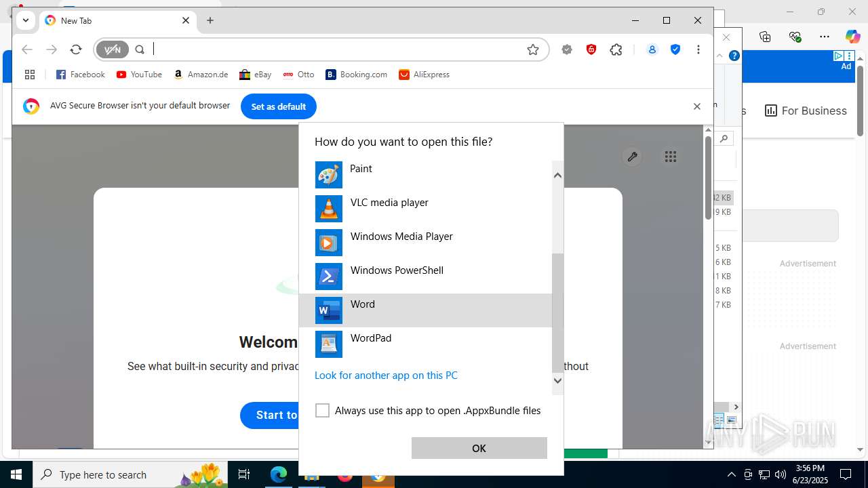
Task: Click For Business in background page
Action: [806, 110]
